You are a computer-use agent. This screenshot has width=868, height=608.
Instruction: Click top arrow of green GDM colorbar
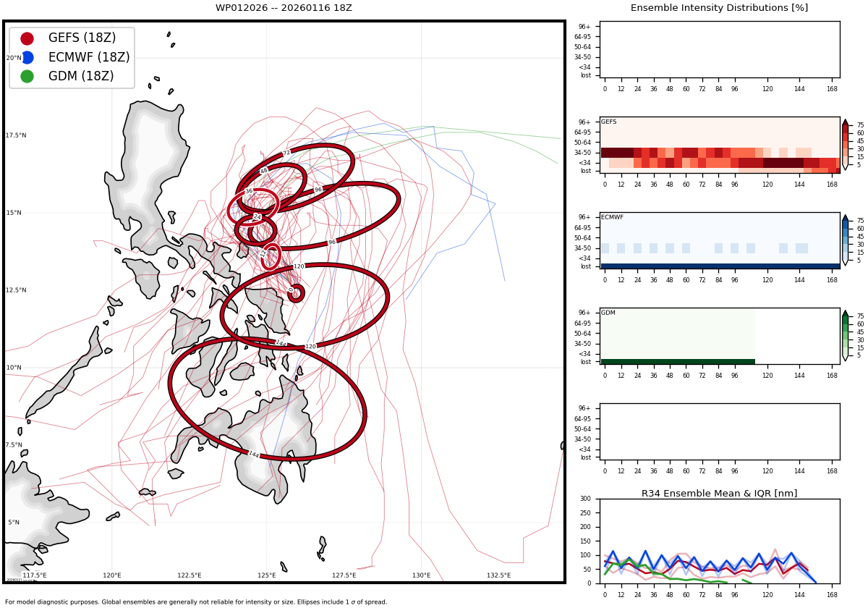pyautogui.click(x=845, y=313)
